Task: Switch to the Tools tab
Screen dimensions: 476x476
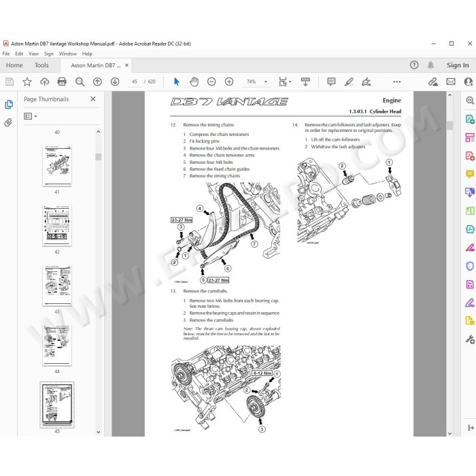Action: (41, 65)
